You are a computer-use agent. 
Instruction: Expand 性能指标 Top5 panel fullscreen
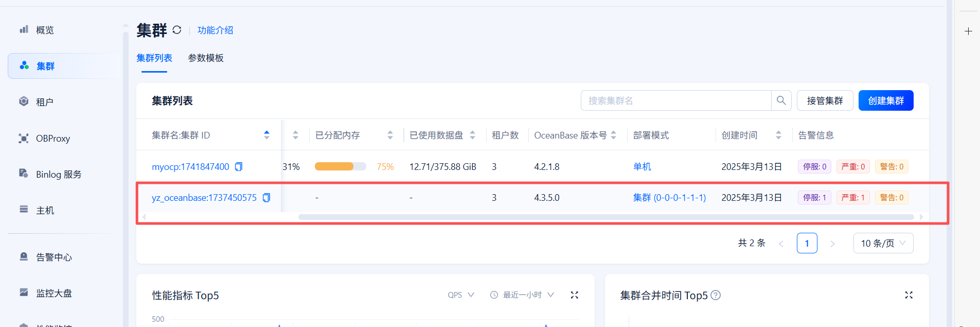(x=575, y=295)
